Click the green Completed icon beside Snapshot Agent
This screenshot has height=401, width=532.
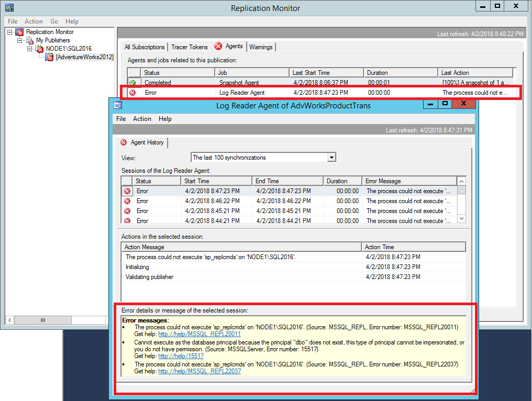[133, 83]
